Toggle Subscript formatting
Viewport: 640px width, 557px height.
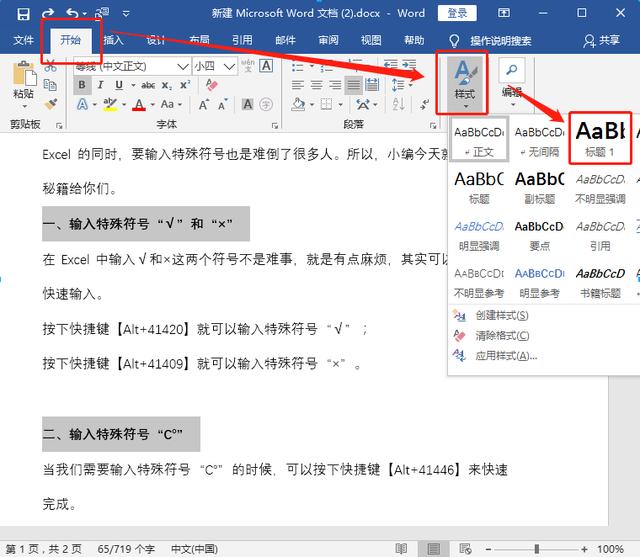(x=166, y=85)
